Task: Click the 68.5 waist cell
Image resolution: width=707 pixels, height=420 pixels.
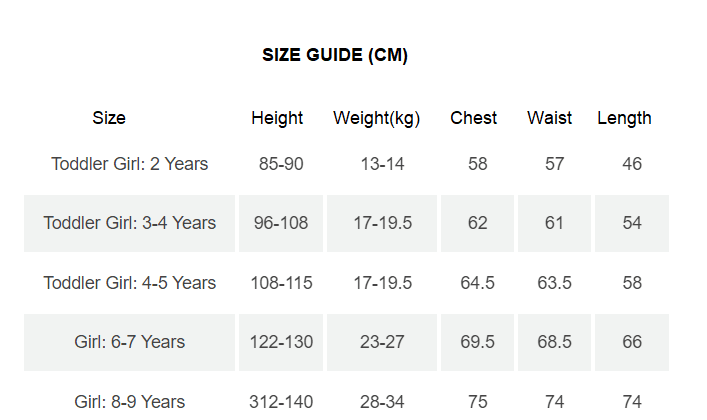Action: point(555,342)
